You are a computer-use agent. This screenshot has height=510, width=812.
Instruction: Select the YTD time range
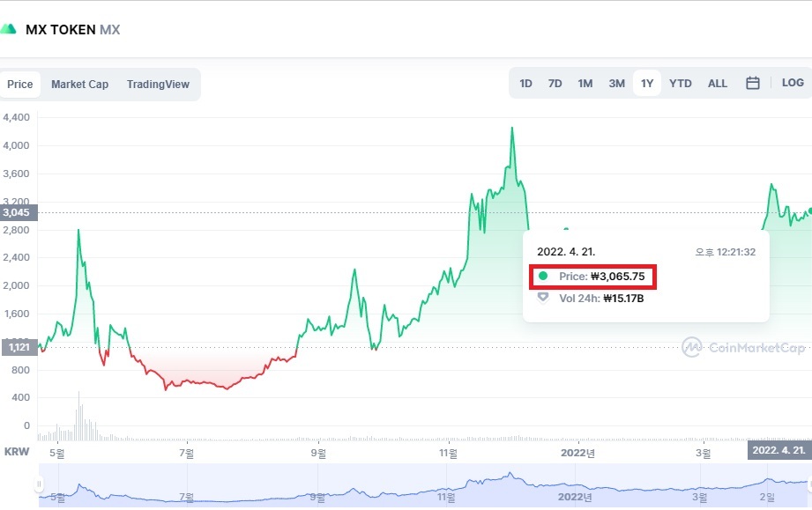click(x=680, y=84)
